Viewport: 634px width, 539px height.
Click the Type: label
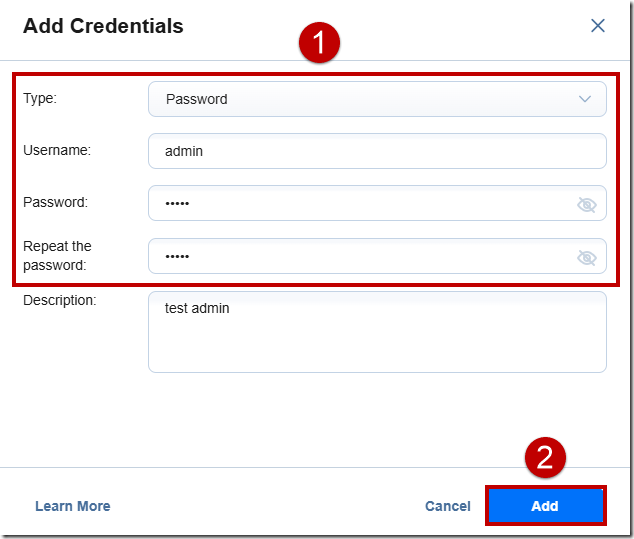pos(40,98)
